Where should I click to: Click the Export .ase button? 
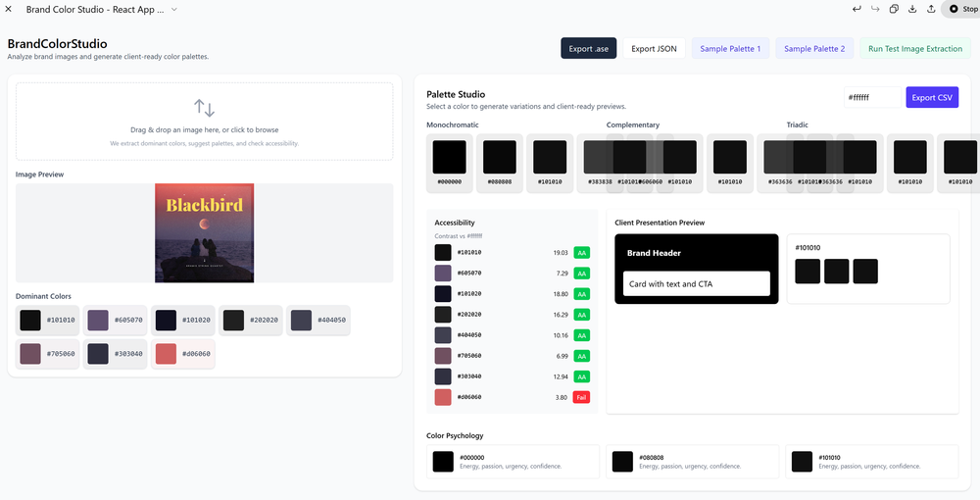pos(589,49)
